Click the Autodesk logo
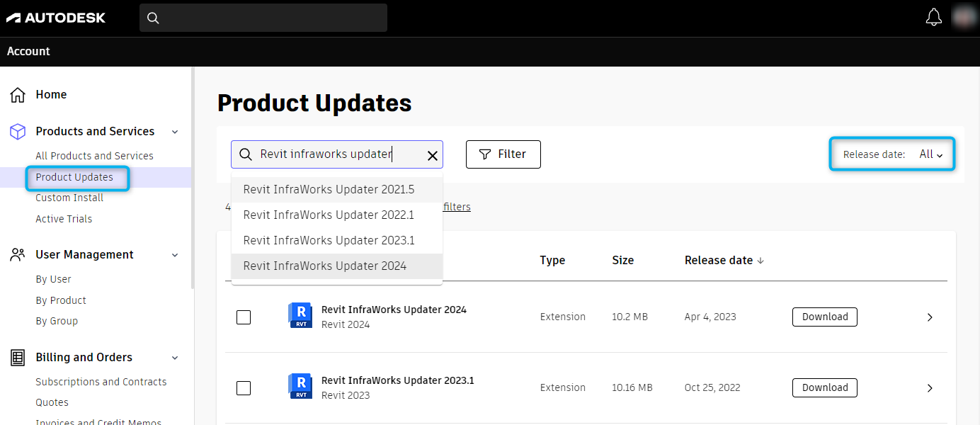Screen dimensions: 980x425 point(56,18)
